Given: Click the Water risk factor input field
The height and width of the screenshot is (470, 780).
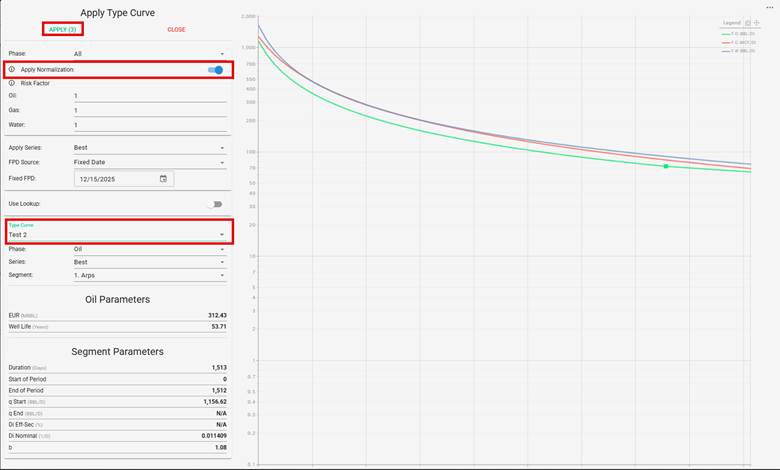Looking at the screenshot, I should pyautogui.click(x=150, y=125).
